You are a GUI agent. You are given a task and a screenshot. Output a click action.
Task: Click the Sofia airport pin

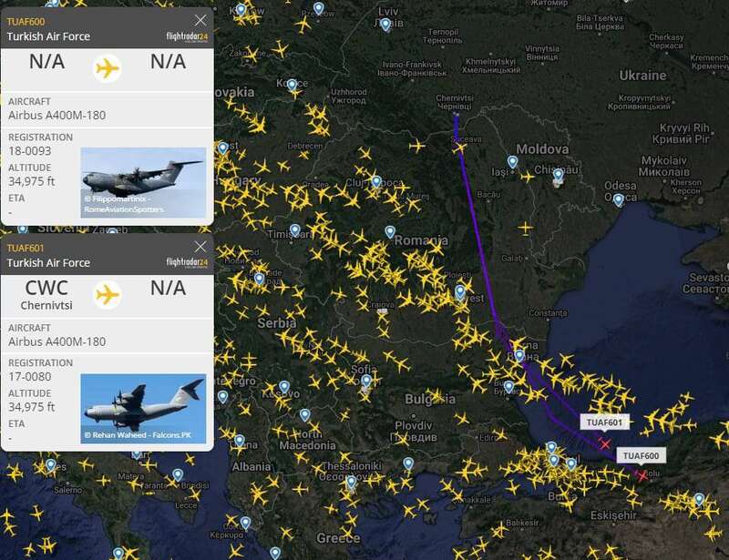pos(366,382)
